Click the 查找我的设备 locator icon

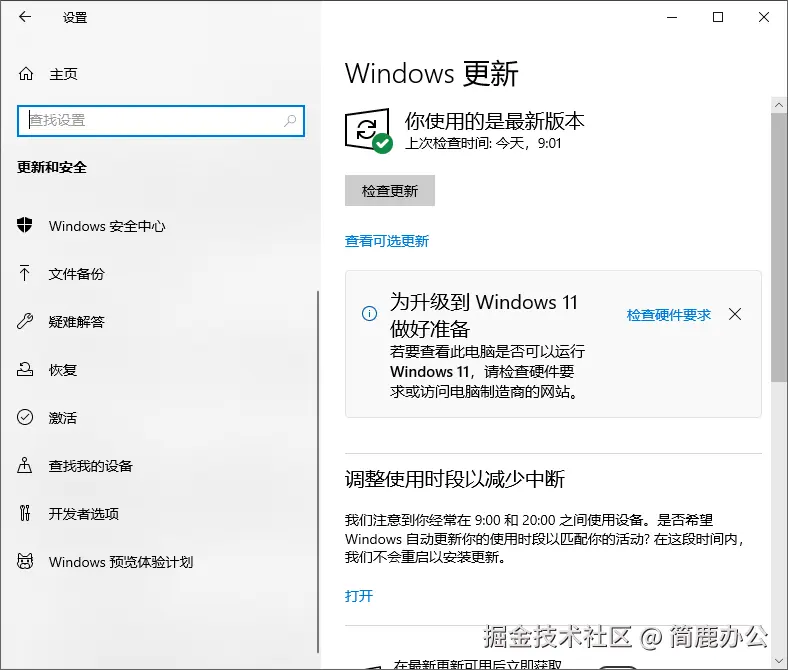pyautogui.click(x=25, y=465)
